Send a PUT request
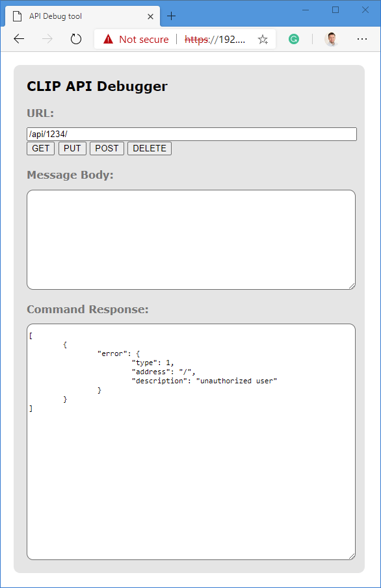The width and height of the screenshot is (381, 588). click(72, 149)
